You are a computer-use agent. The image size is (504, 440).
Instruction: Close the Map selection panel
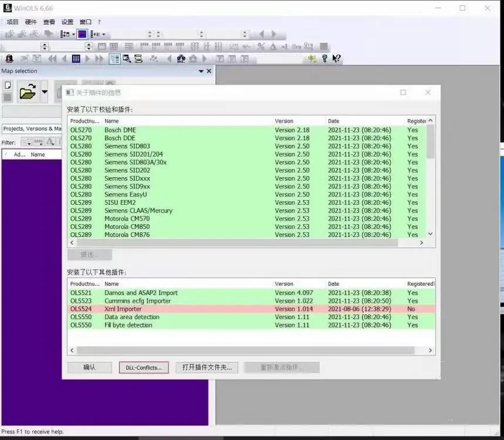[209, 71]
